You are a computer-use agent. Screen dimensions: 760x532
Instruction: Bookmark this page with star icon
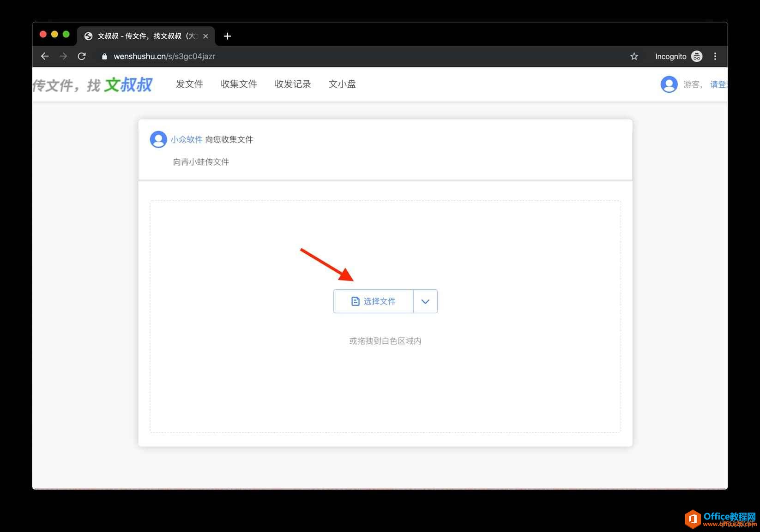(x=634, y=56)
